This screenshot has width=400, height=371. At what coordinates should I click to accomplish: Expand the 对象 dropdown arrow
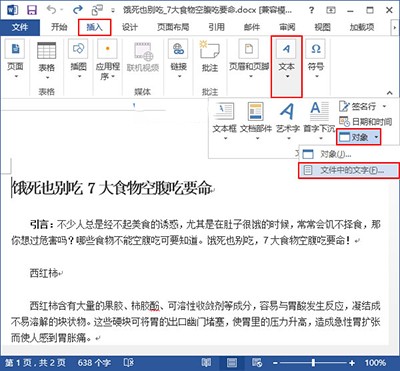click(x=376, y=137)
